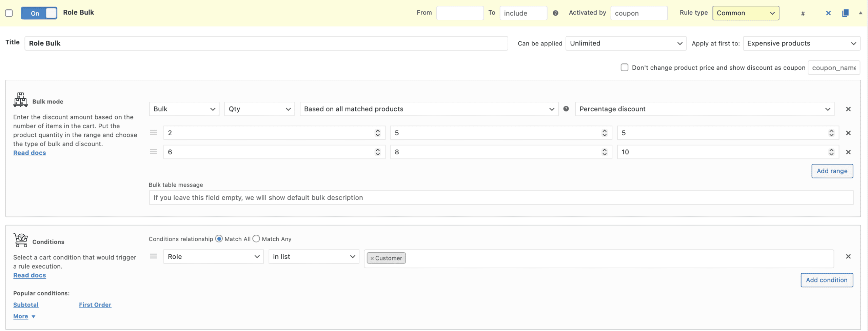
Task: Click help icon beside matched products dropdown
Action: click(566, 109)
